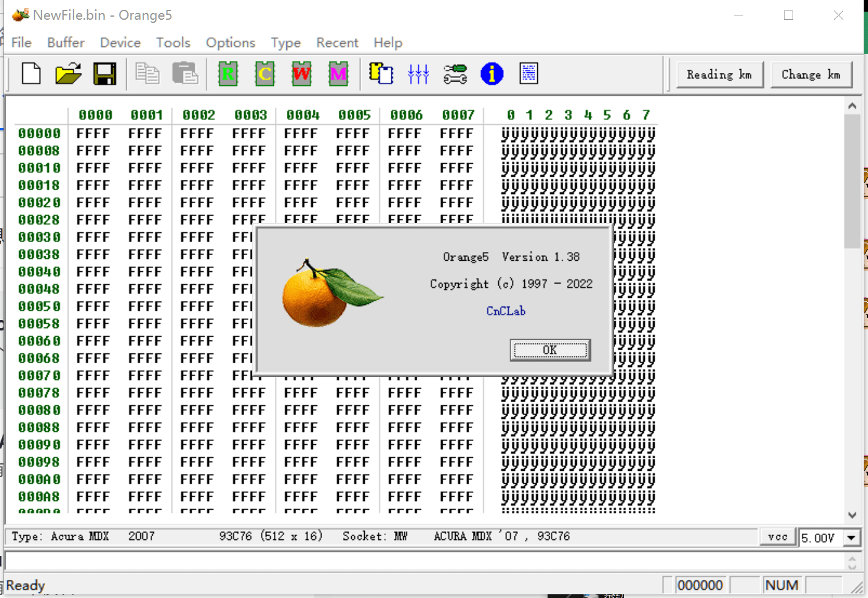Confirm the about dialog with OK
The width and height of the screenshot is (868, 598).
click(x=550, y=350)
